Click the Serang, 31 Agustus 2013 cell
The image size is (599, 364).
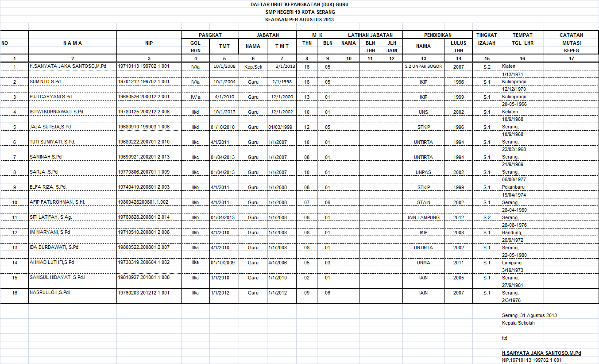pyautogui.click(x=529, y=315)
